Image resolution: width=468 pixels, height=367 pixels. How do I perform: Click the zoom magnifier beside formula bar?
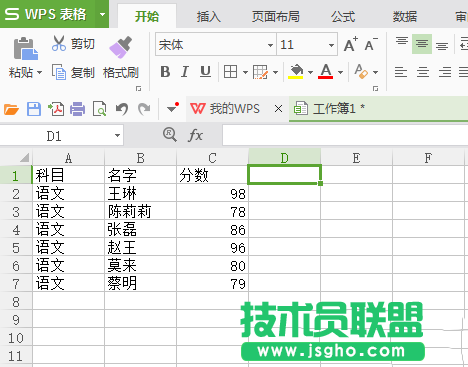pyautogui.click(x=170, y=135)
